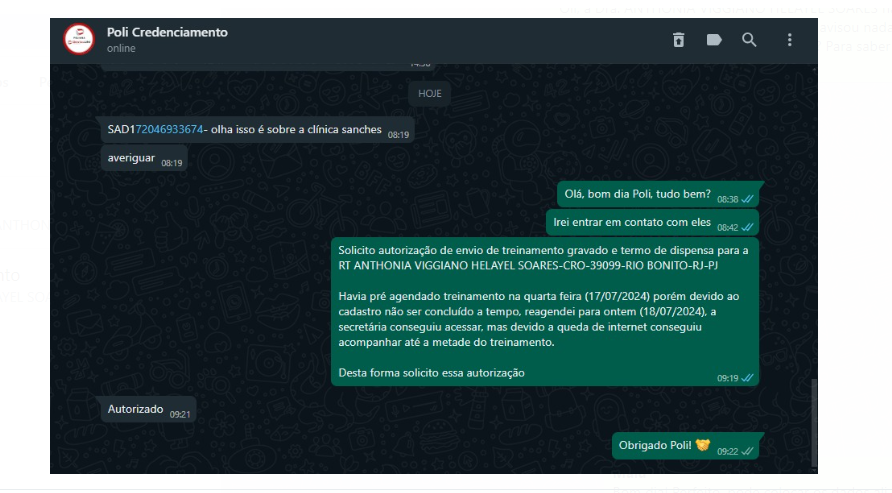The height and width of the screenshot is (493, 892).
Task: Click the chat scrollbar thumb
Action: tap(814, 422)
